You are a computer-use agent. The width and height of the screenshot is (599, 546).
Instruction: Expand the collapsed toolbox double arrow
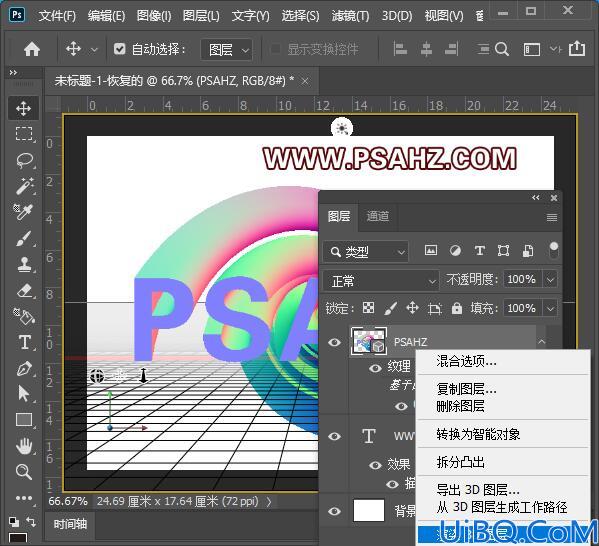tap(13, 72)
